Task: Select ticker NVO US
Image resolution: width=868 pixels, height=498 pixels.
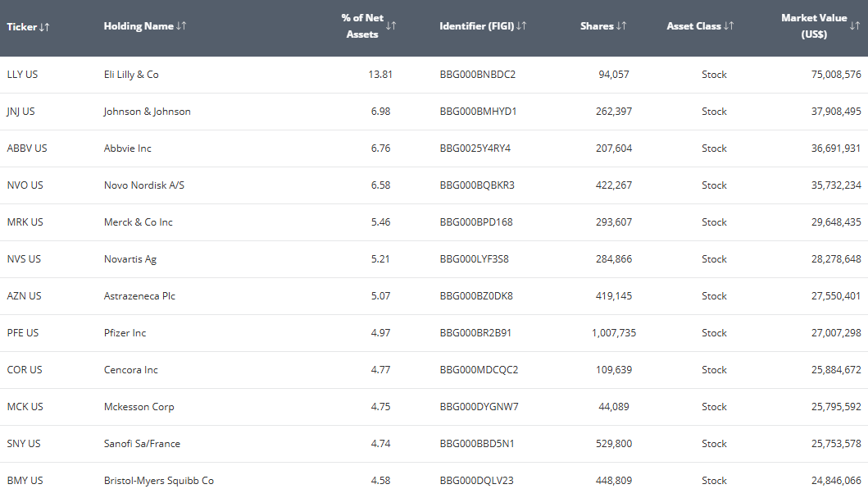Action: (25, 185)
